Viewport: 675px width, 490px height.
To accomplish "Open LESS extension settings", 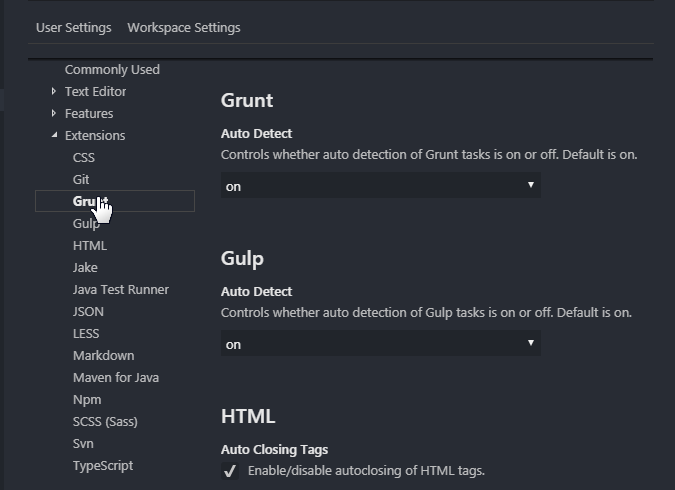I will pos(86,333).
